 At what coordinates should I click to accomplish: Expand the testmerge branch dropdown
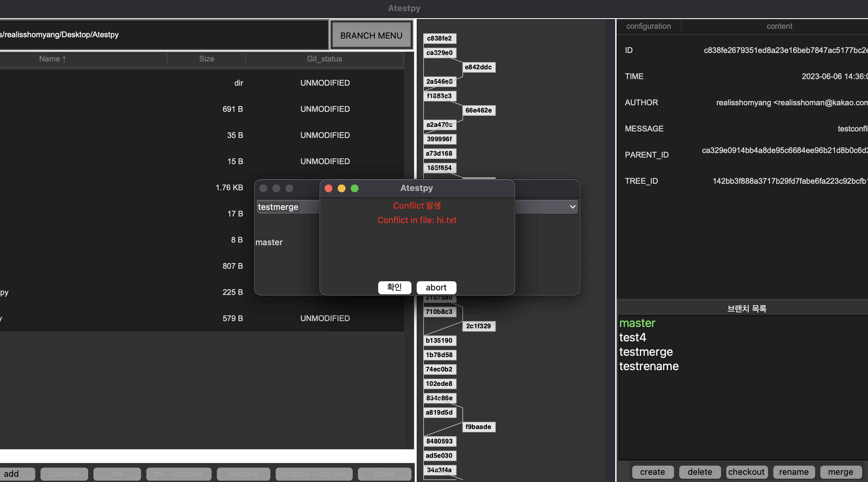click(x=572, y=207)
